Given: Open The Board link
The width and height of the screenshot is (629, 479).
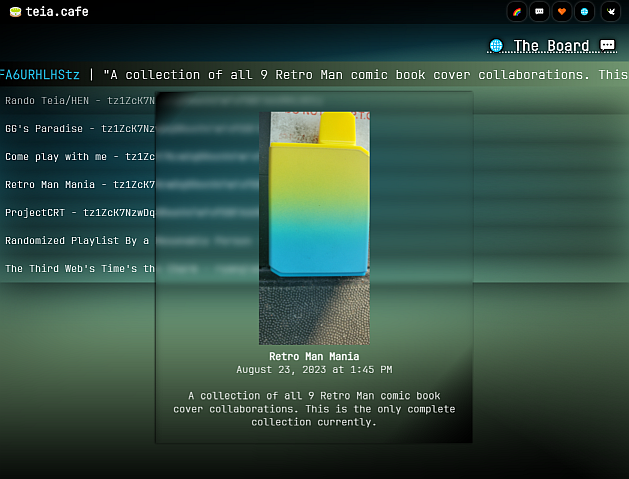Looking at the screenshot, I should tap(551, 46).
